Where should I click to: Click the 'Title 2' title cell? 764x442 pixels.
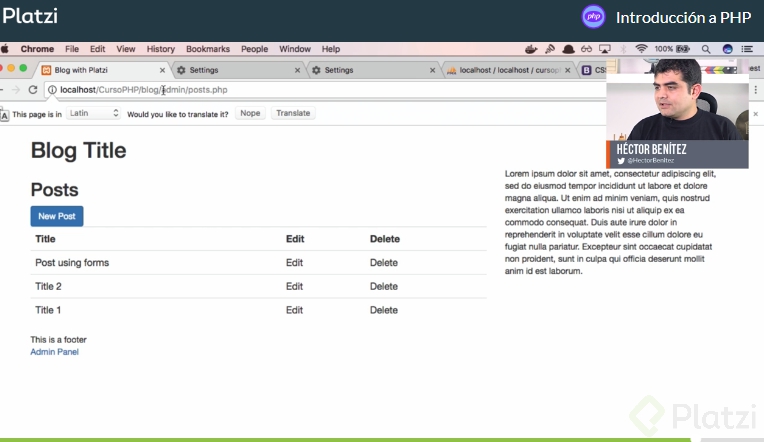tap(48, 287)
